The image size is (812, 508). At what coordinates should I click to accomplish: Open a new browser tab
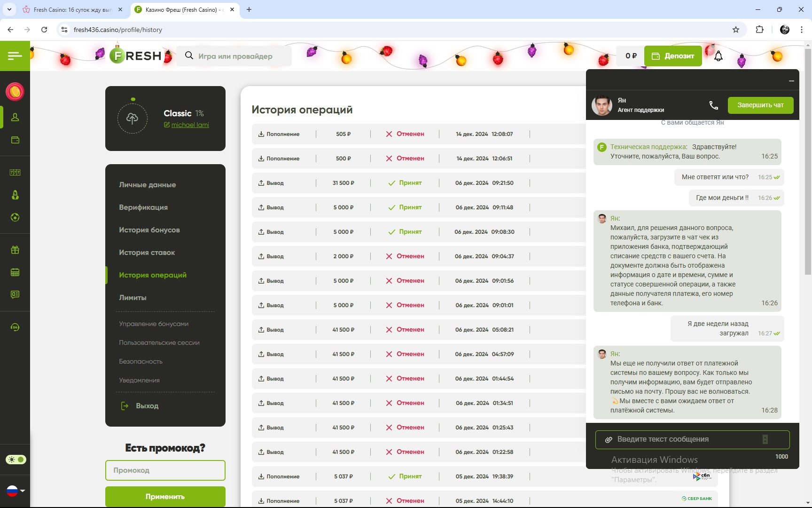pyautogui.click(x=249, y=9)
